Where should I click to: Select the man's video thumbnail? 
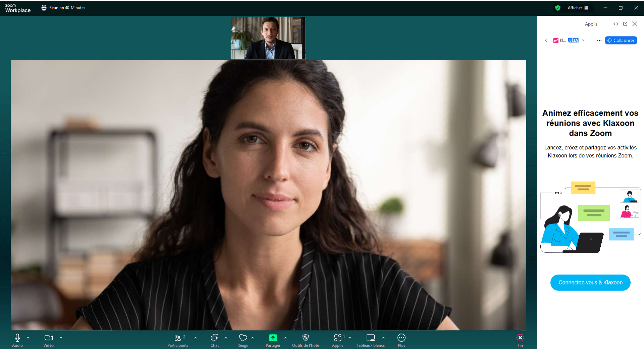[268, 38]
